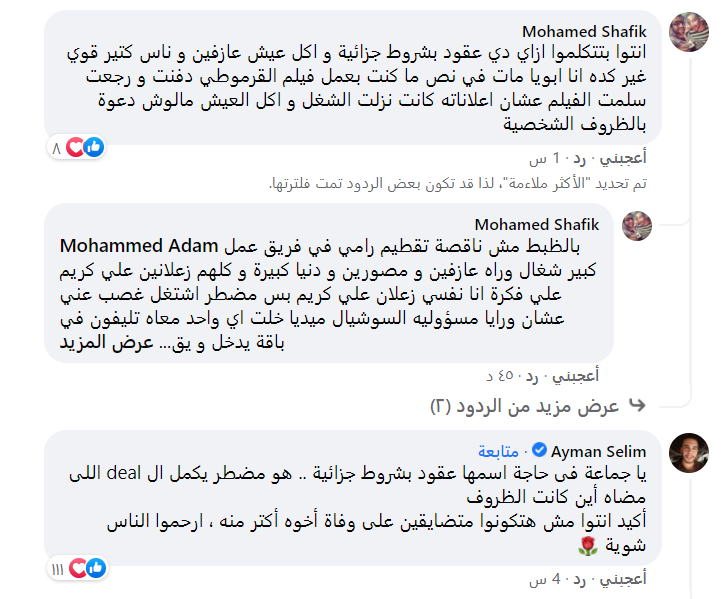
Task: Open the tagged 'Mohammed Adam' profile link
Action: [x=122, y=245]
